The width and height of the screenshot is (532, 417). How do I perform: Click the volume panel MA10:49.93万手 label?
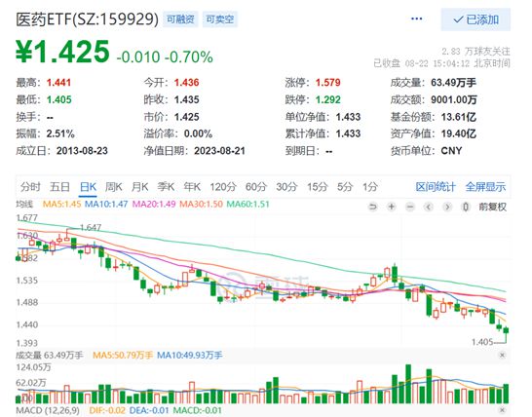point(190,356)
